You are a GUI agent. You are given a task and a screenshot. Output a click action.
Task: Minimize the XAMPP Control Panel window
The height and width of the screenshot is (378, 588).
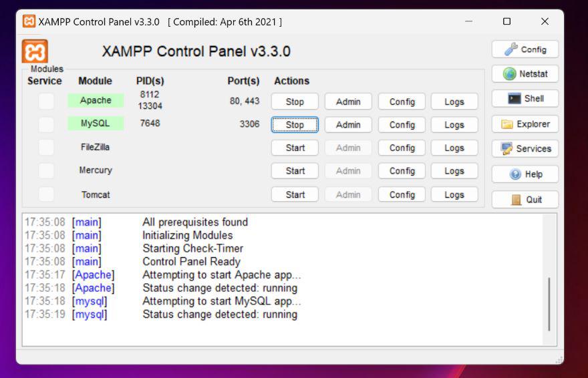[468, 21]
